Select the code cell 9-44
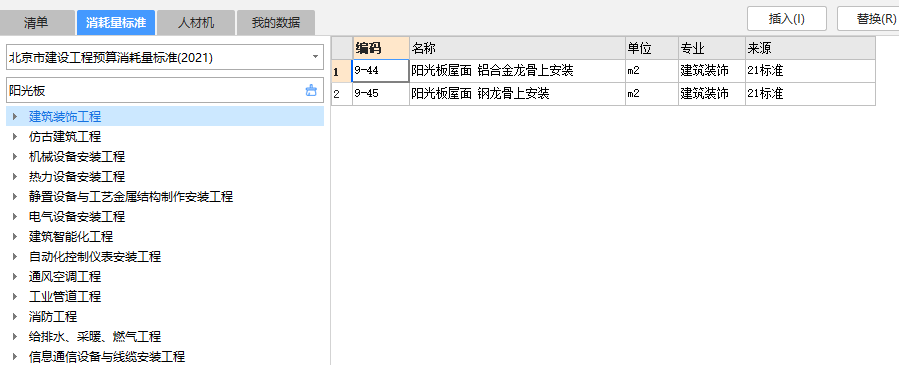The image size is (899, 365). click(x=381, y=71)
